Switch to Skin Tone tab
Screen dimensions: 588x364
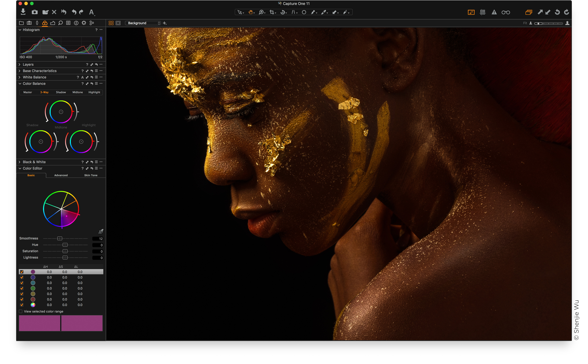click(x=91, y=175)
